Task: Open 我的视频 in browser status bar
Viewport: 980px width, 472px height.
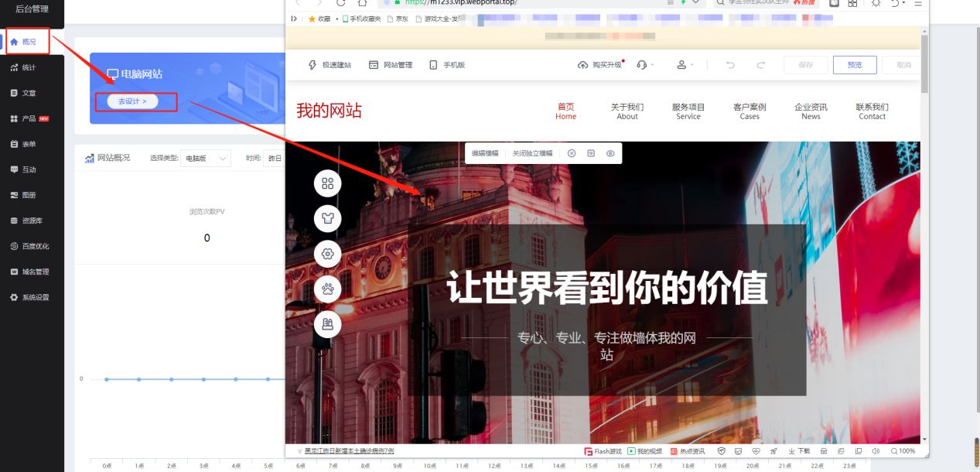Action: tap(645, 451)
